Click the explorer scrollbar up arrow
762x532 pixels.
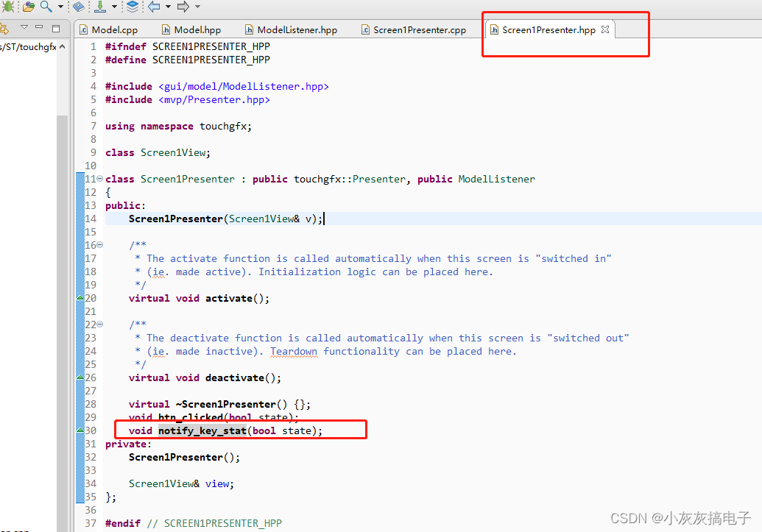pyautogui.click(x=62, y=46)
